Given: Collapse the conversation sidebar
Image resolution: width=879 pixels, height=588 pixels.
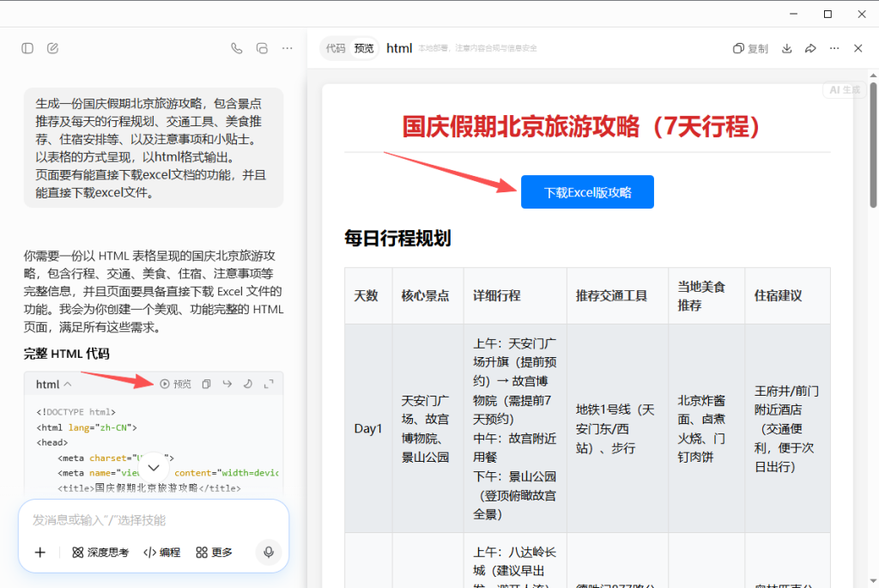Looking at the screenshot, I should point(27,48).
